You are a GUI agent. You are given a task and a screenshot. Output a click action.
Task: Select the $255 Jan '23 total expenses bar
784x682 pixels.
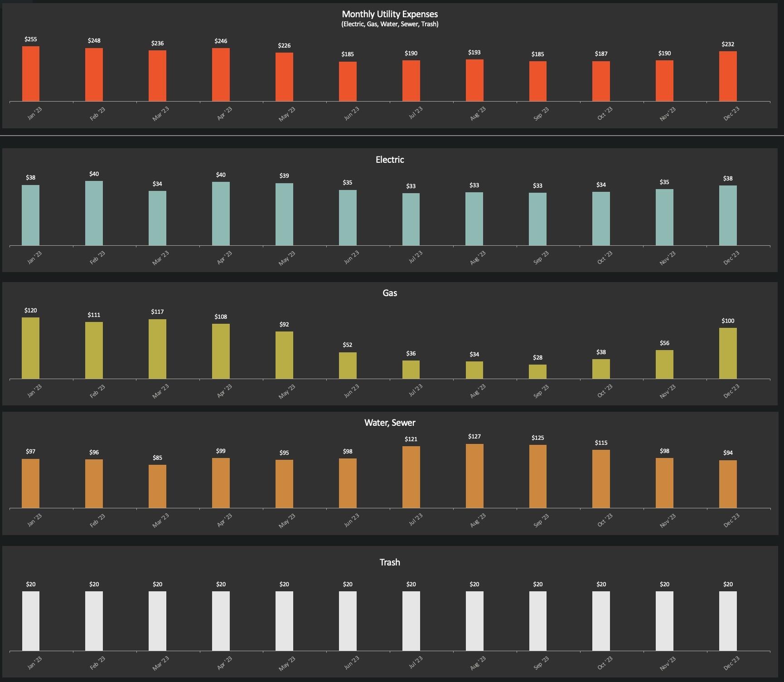point(31,73)
